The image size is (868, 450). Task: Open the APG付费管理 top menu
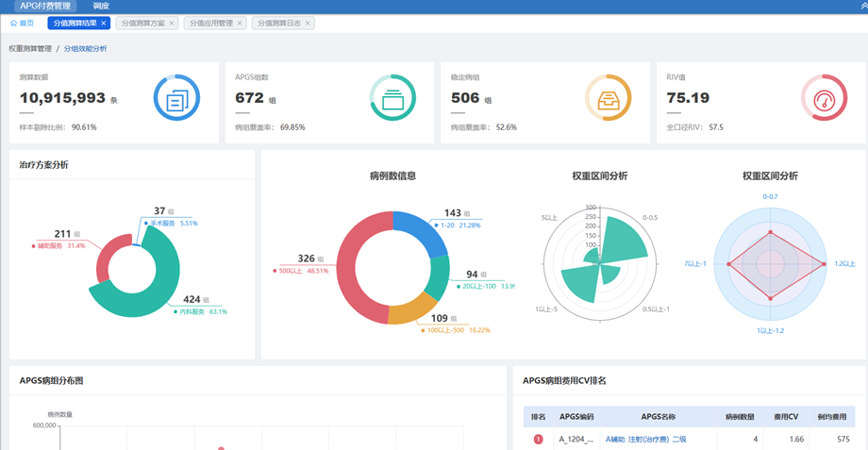click(x=45, y=6)
